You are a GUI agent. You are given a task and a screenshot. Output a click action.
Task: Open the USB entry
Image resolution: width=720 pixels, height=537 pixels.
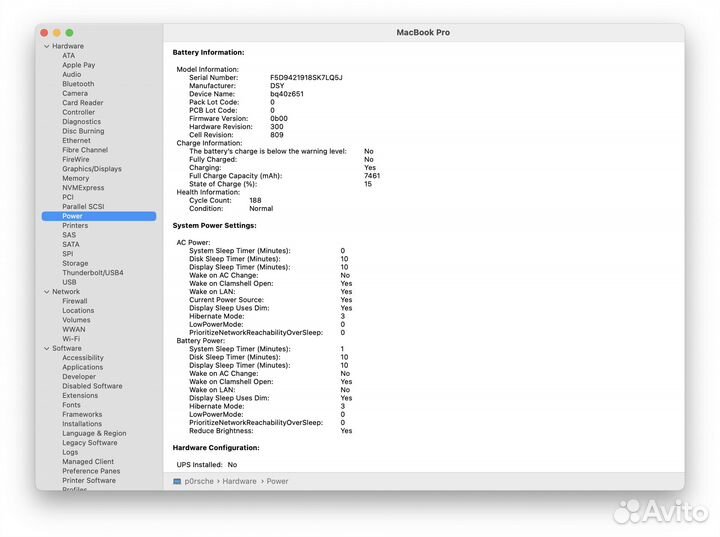69,282
